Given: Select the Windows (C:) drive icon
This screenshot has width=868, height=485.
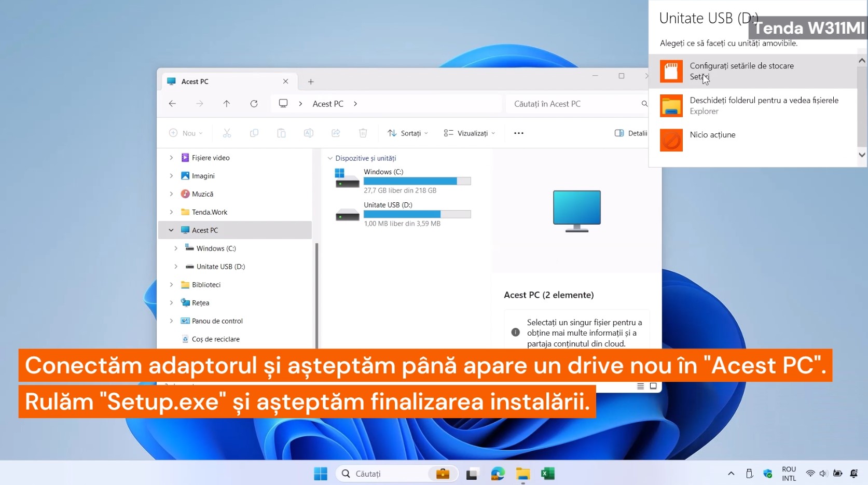Looking at the screenshot, I should (x=347, y=178).
